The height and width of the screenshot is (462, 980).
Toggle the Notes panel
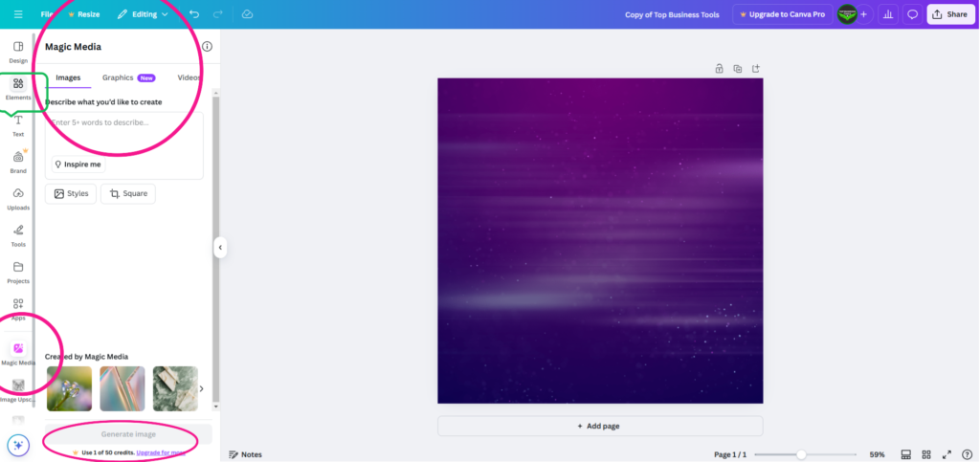tap(246, 454)
